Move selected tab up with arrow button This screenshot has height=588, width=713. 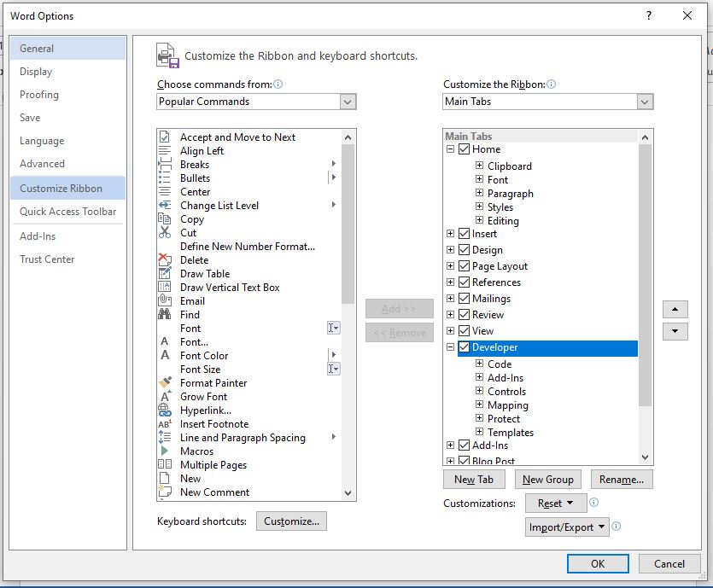pos(675,309)
